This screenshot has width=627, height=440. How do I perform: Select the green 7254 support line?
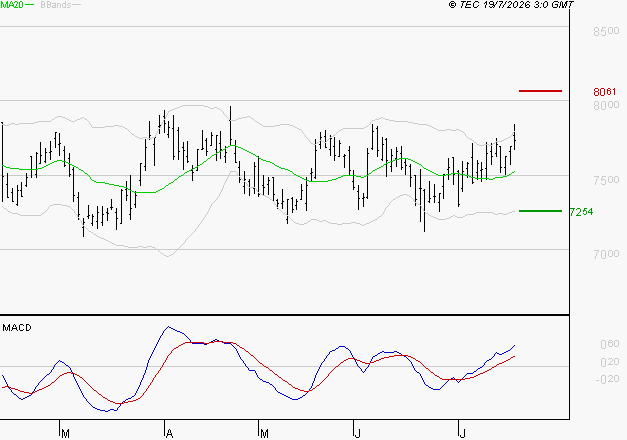click(x=540, y=211)
